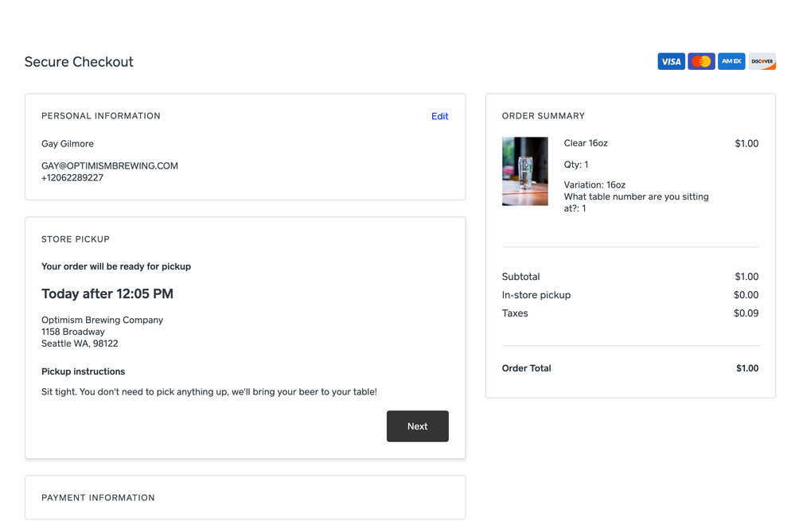Open the Clear 16oz glass thumbnail

click(x=524, y=171)
